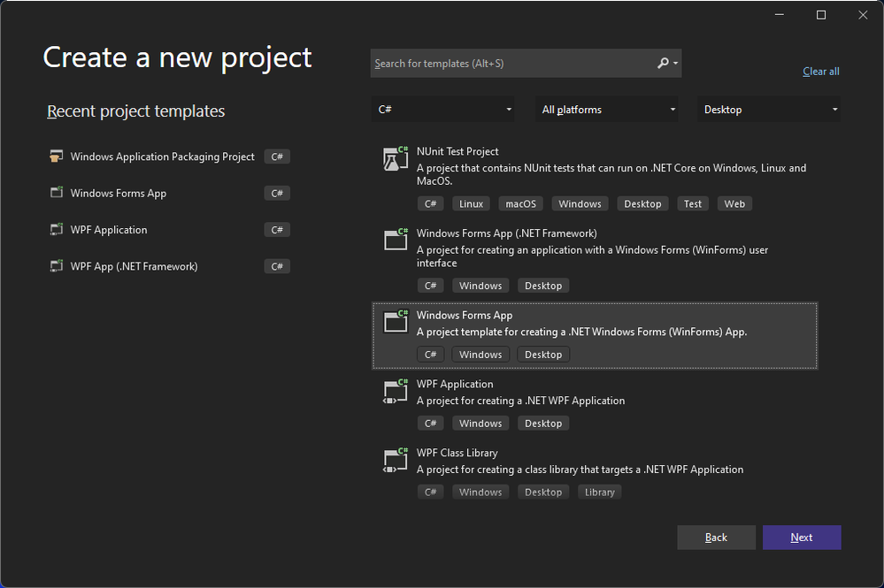
Task: Select the NUnit Test Project template
Action: (595, 178)
